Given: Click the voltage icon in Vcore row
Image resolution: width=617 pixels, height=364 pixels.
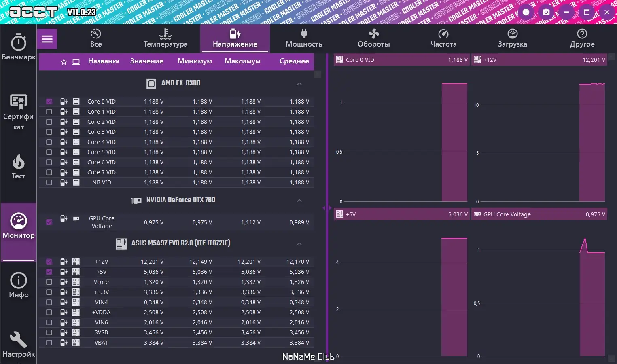Looking at the screenshot, I should coord(64,282).
